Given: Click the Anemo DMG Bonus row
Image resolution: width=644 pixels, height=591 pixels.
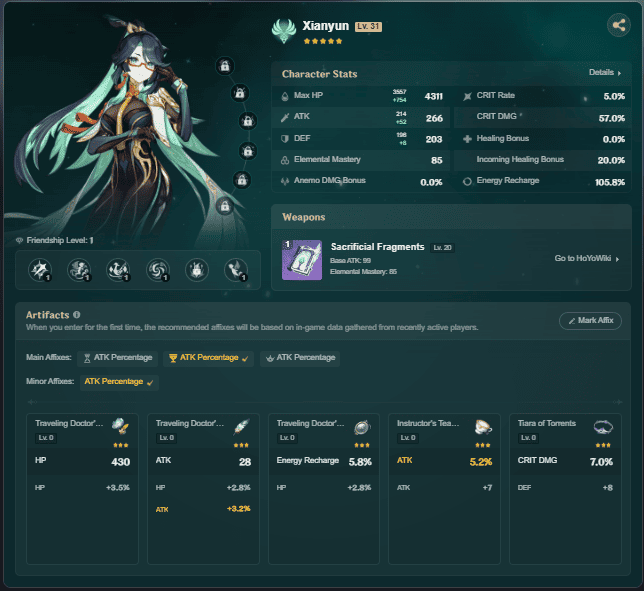Looking at the screenshot, I should click(x=361, y=181).
